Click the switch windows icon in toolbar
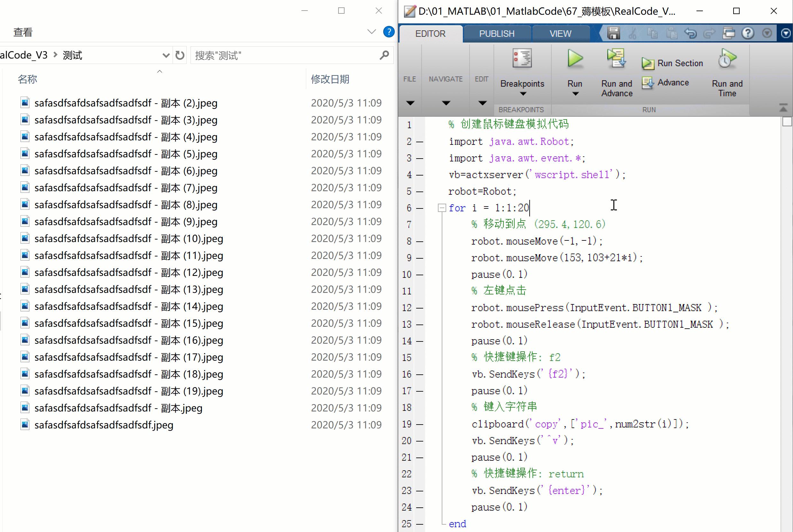The width and height of the screenshot is (793, 532). coord(728,33)
